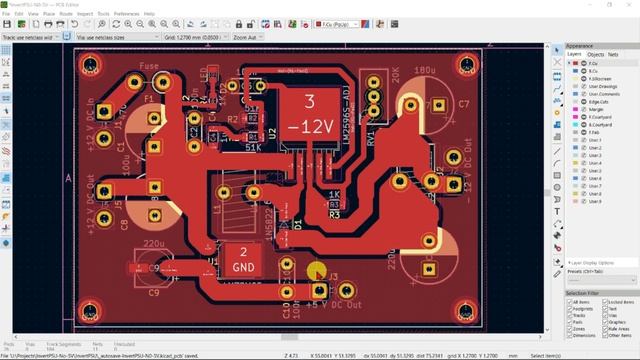
Task: Click the horizontal scrollbar thumb under canvas
Action: (289, 337)
